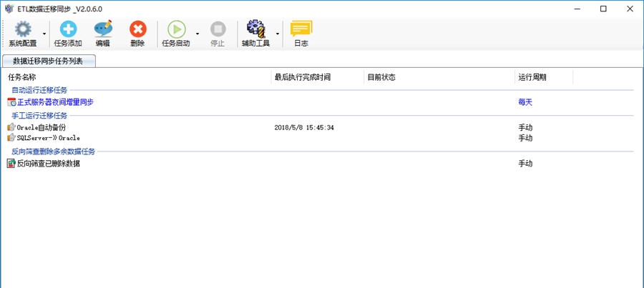Select task 正式服务器夜间增量同步

click(55, 102)
